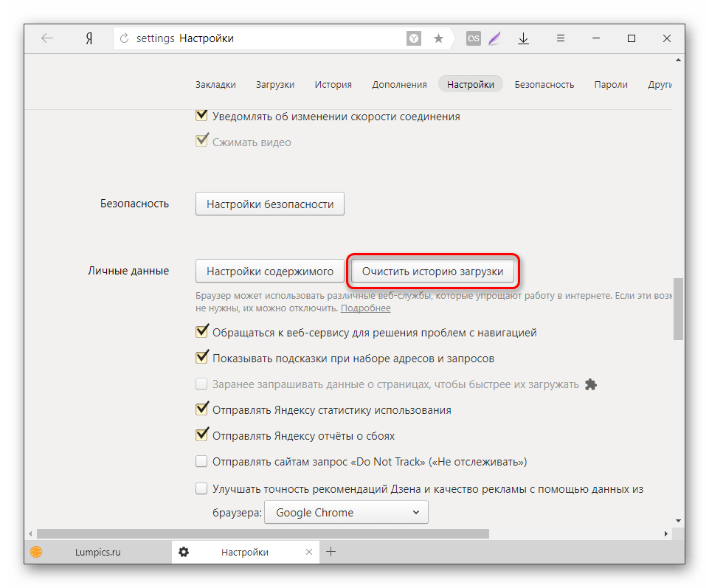Screen dimensions: 709x588
Task: Toggle connection speed change notification checkbox
Action: tap(201, 115)
